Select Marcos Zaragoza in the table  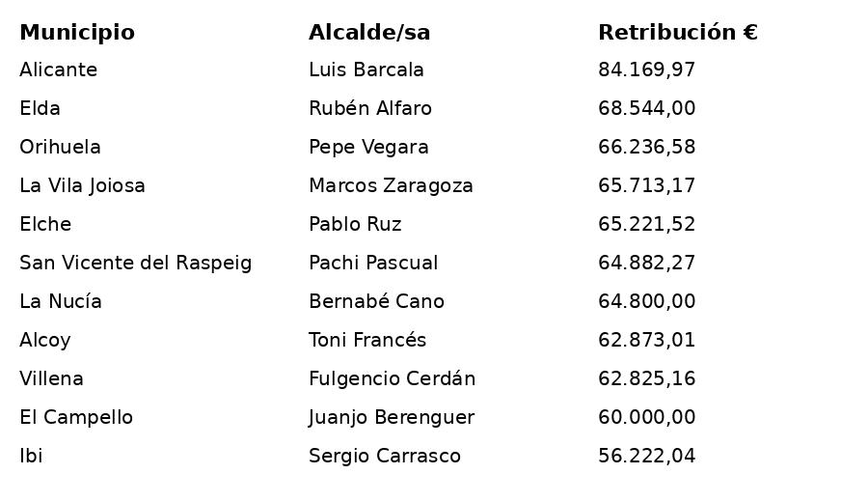391,186
